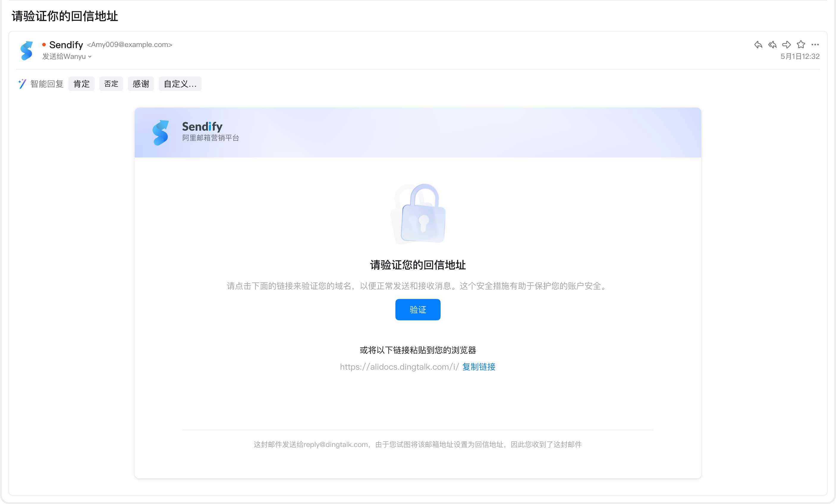Click the alidocs.dingtalk.com URL text
Viewport: 836px width, 504px height.
399,367
